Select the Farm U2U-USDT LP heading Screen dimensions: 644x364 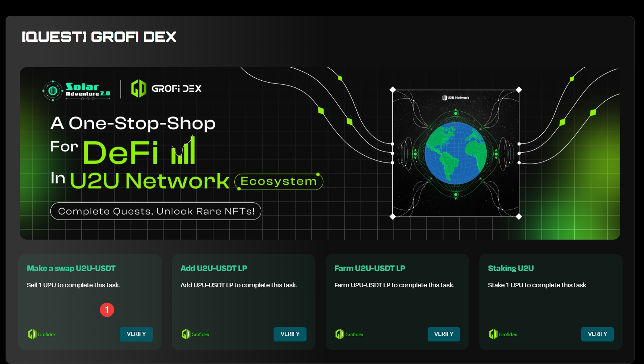coord(370,268)
